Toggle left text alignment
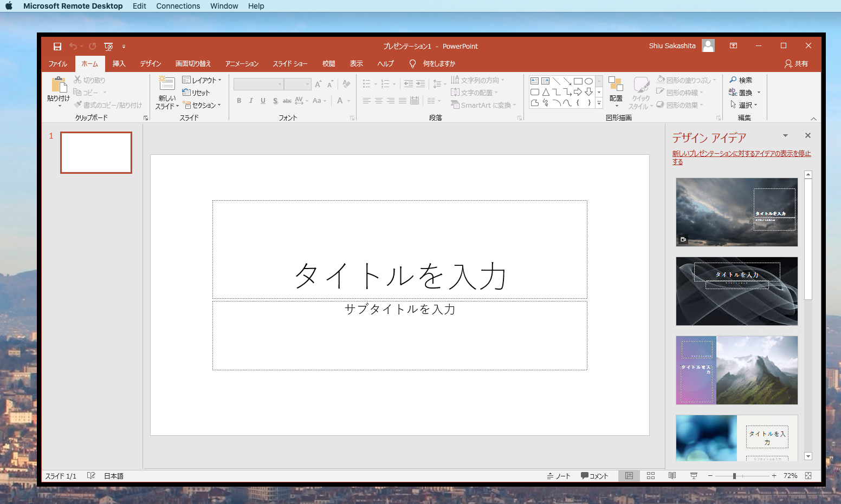841x504 pixels. 367,101
